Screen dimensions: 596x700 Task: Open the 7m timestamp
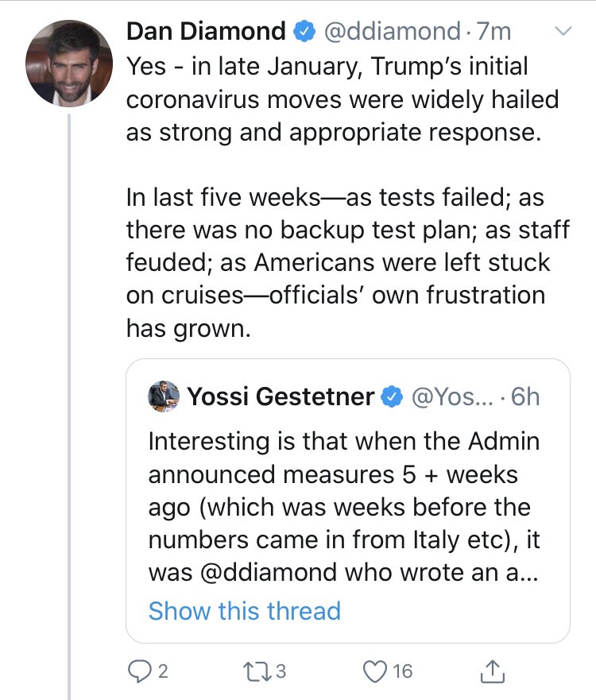tap(493, 32)
